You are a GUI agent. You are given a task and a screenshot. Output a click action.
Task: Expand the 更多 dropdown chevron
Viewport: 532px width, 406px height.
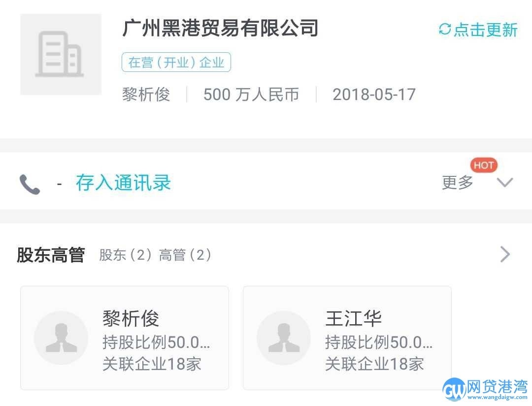coord(504,182)
